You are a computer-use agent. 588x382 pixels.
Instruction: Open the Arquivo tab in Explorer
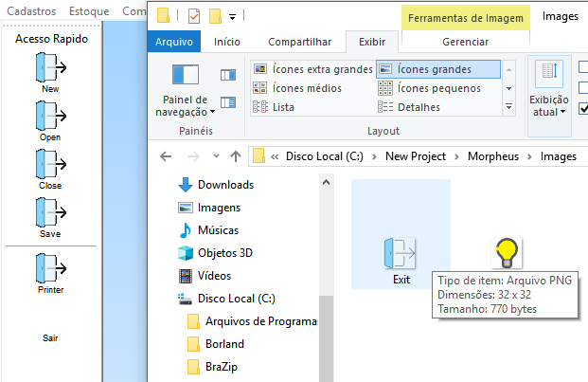174,42
